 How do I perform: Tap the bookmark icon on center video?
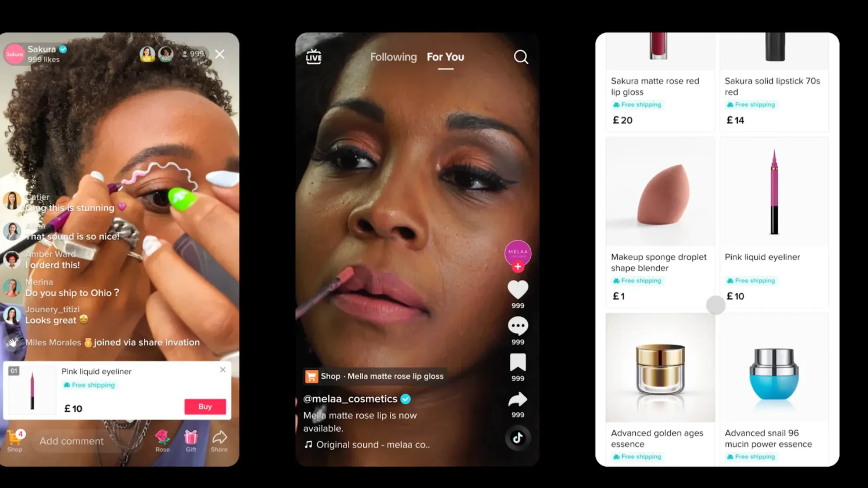(x=517, y=362)
